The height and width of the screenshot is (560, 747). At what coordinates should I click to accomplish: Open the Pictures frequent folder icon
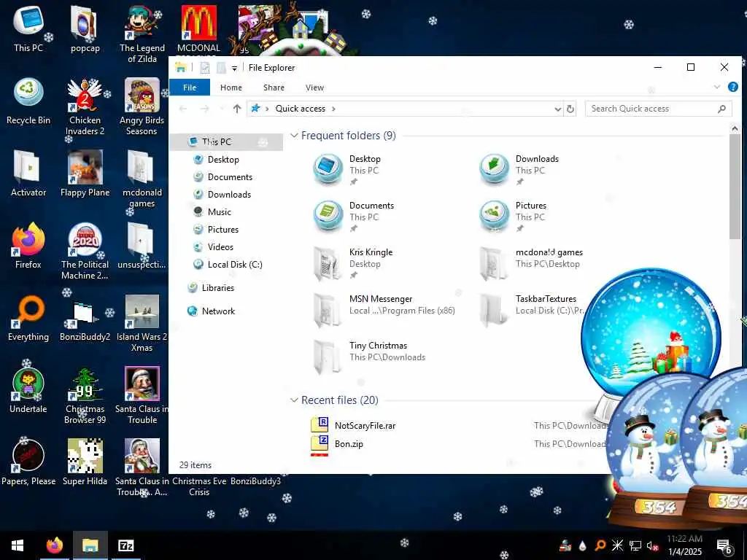tap(494, 216)
